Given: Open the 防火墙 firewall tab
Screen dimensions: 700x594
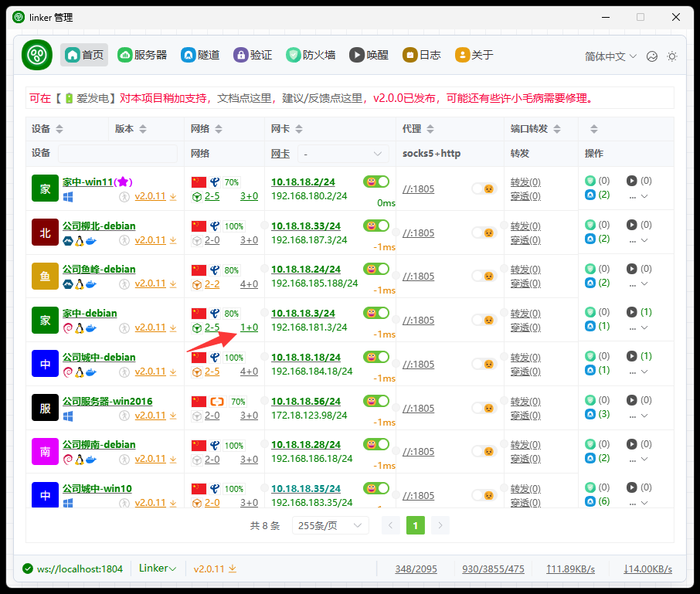Looking at the screenshot, I should point(311,55).
